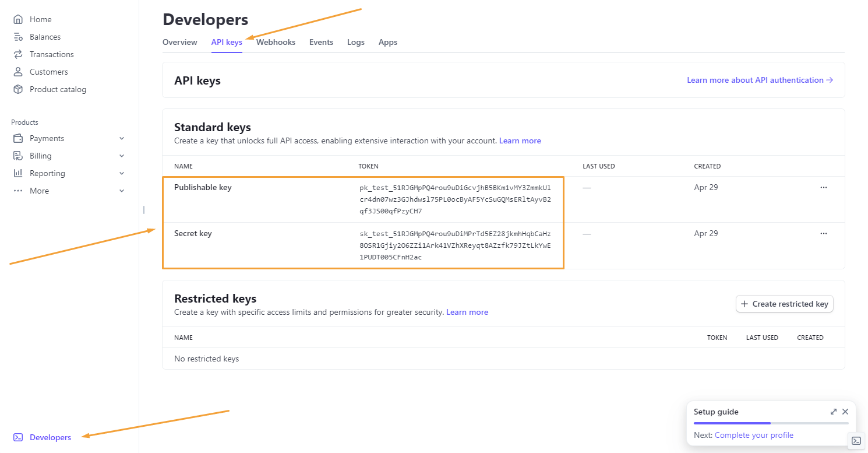This screenshot has width=868, height=453.
Task: Open Transactions in the sidebar
Action: click(52, 54)
